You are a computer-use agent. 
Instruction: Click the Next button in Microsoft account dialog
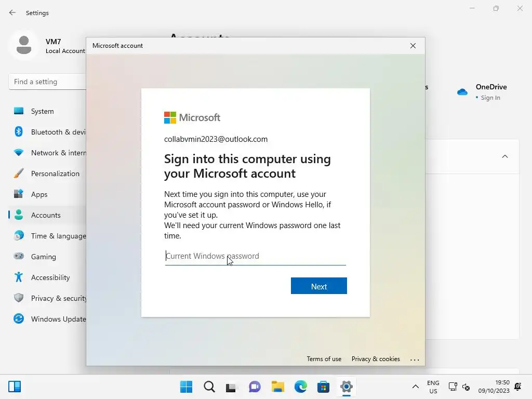[318, 286]
